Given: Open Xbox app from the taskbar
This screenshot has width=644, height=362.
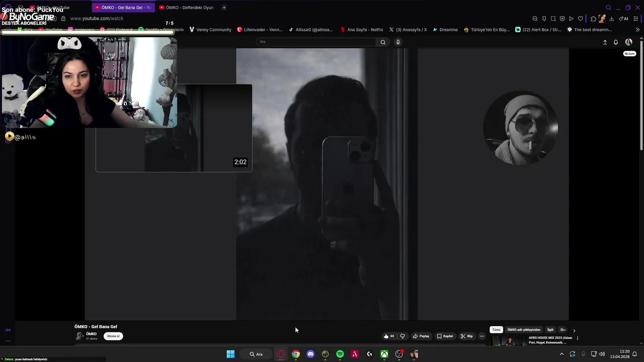Looking at the screenshot, I should point(384,354).
